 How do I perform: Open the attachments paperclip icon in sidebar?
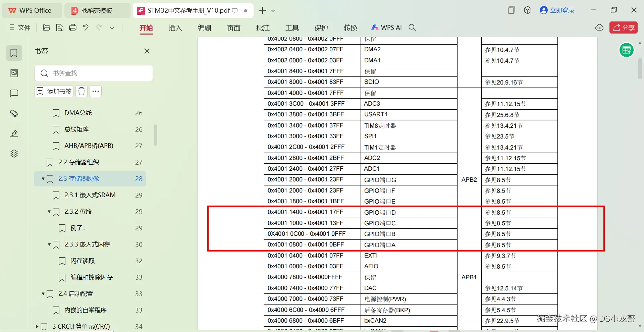[14, 113]
